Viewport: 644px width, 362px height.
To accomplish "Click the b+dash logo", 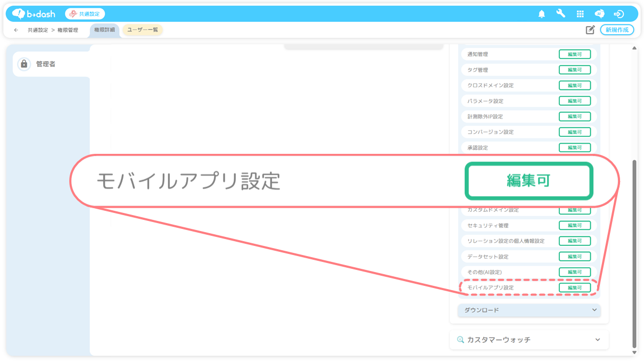I will pyautogui.click(x=34, y=14).
